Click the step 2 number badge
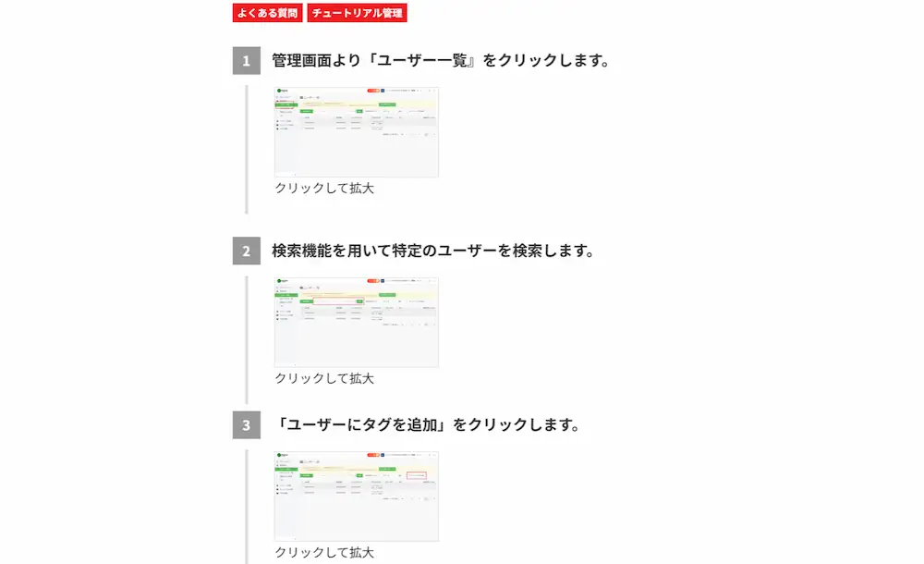This screenshot has height=564, width=924. point(247,251)
